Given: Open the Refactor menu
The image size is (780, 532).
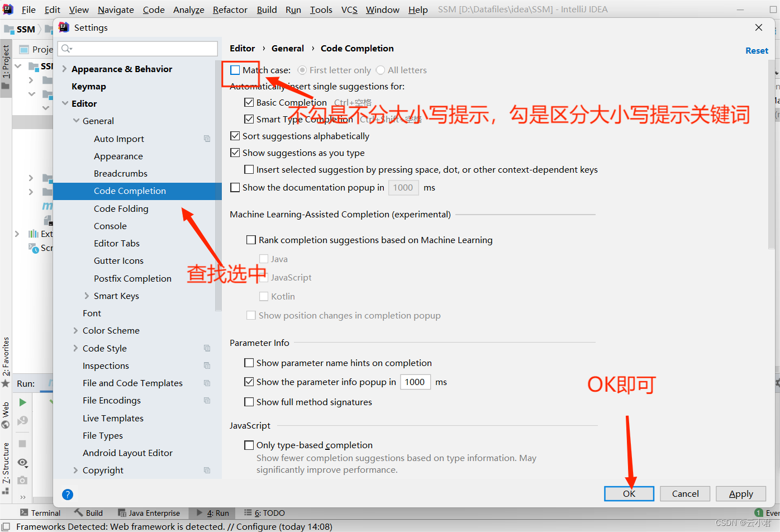Looking at the screenshot, I should pos(230,9).
